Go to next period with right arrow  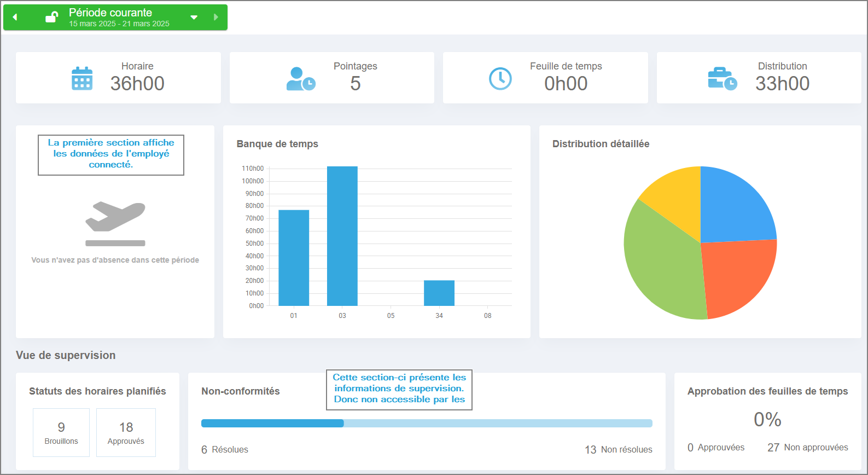tap(215, 18)
